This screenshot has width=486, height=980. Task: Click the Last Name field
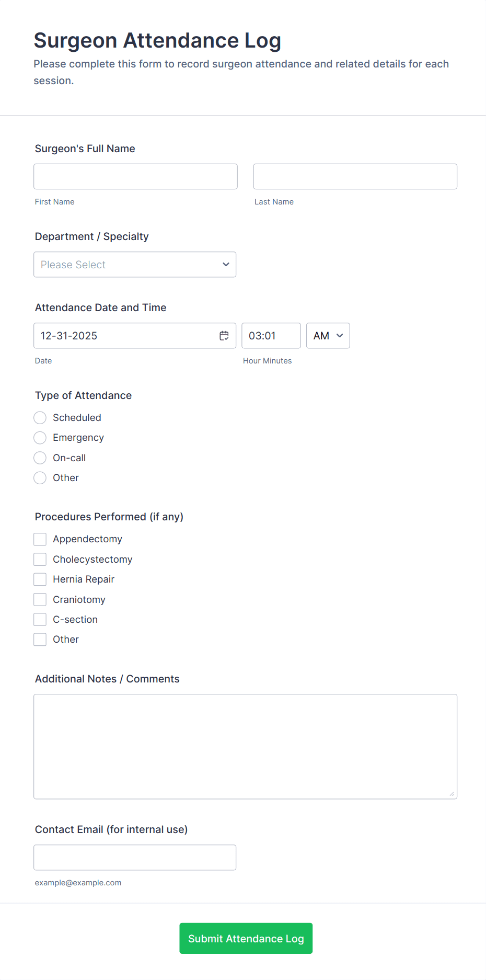coord(355,176)
